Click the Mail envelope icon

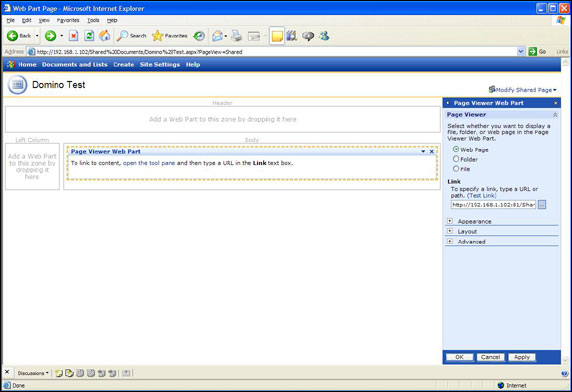pyautogui.click(x=217, y=36)
